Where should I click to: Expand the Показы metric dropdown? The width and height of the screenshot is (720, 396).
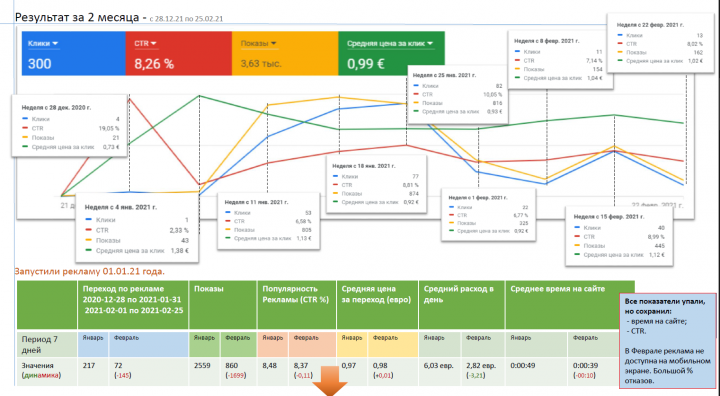[x=274, y=43]
